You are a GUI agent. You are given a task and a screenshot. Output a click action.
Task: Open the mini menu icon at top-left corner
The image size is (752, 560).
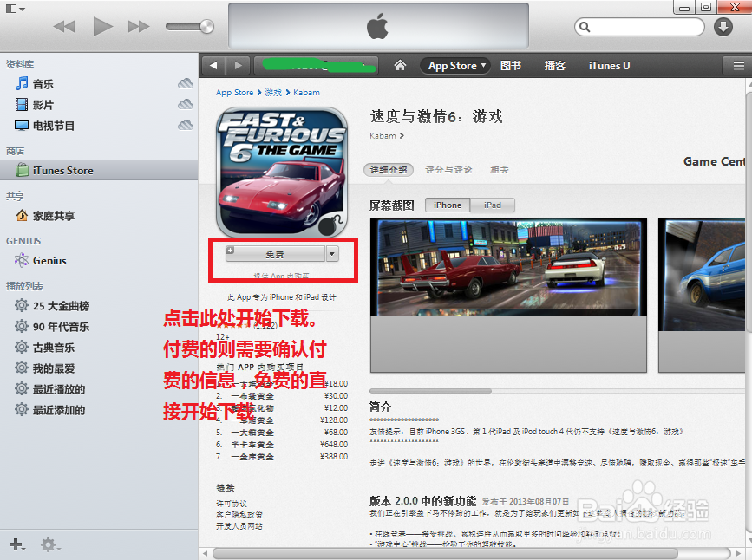(15, 8)
